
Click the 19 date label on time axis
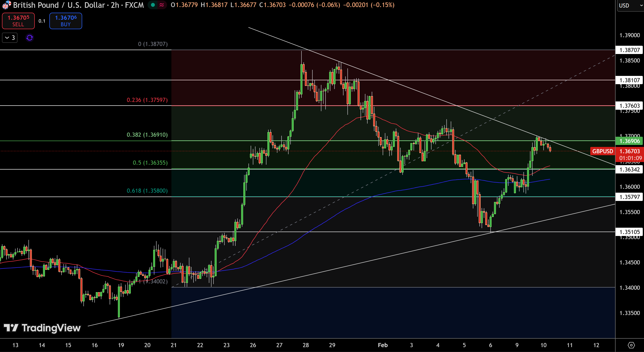(x=121, y=345)
